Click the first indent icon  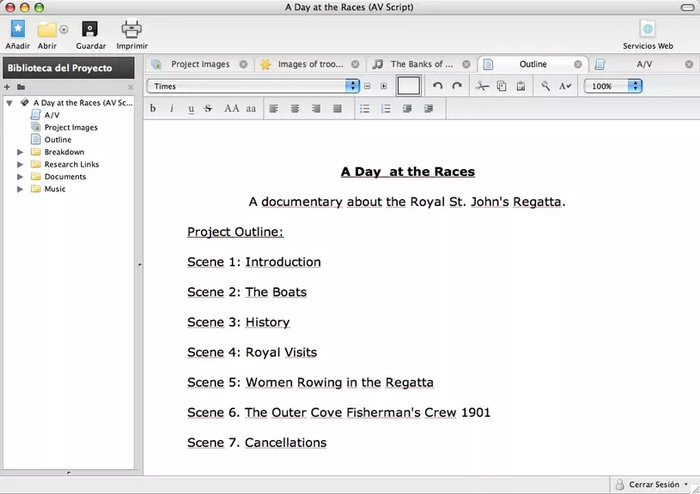pos(407,108)
